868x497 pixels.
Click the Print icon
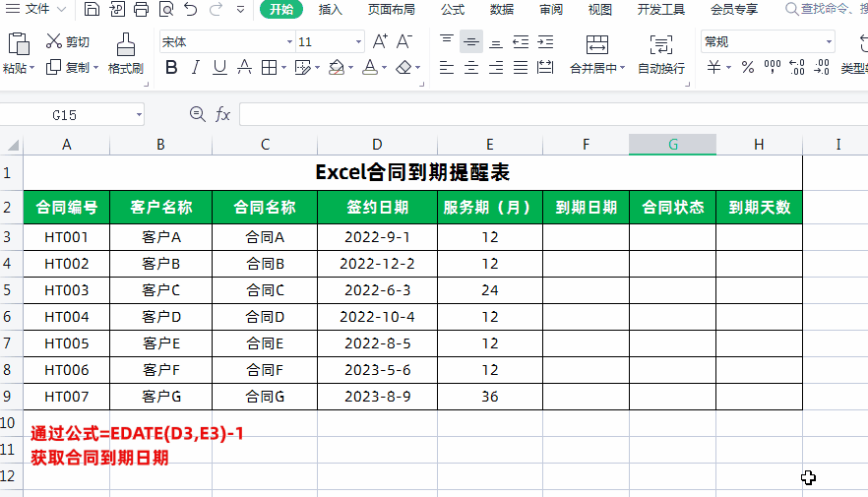141,9
